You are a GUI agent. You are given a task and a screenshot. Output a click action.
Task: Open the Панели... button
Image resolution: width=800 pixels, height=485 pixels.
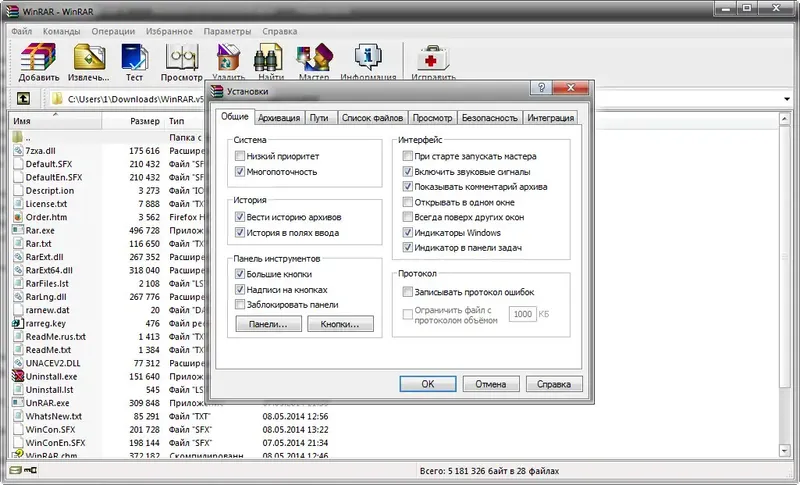coord(268,324)
